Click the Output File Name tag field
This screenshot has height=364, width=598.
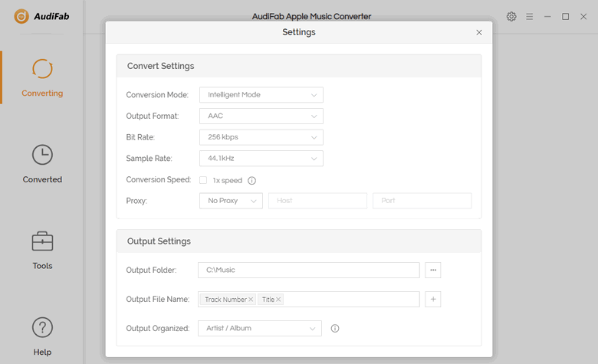click(309, 299)
